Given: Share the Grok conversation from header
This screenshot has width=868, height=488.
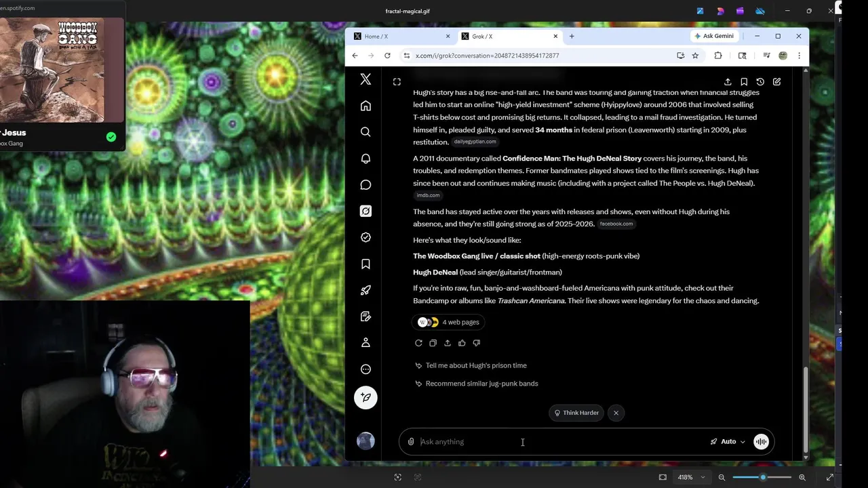Looking at the screenshot, I should [x=728, y=82].
